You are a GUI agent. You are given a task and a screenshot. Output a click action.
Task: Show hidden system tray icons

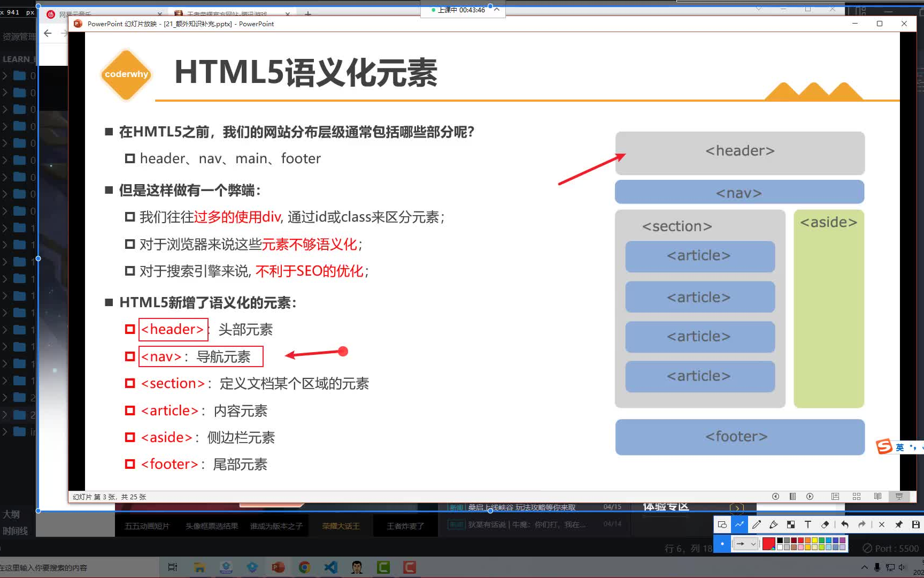(864, 567)
